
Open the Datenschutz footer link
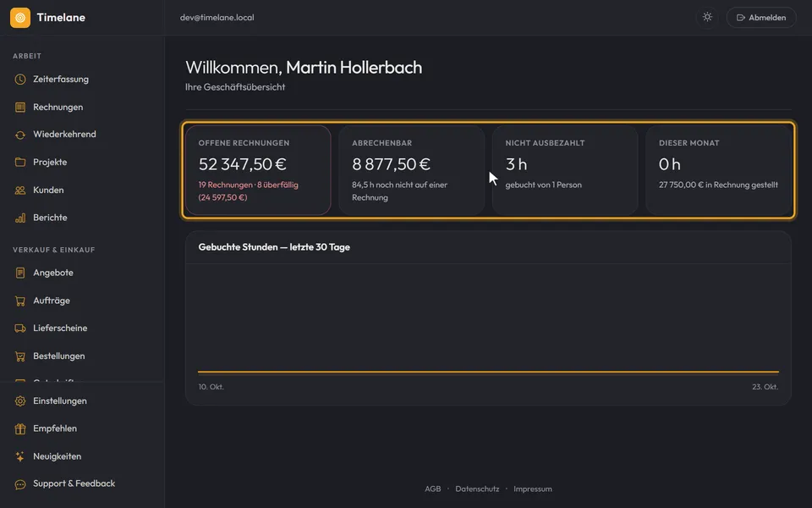[x=477, y=489]
